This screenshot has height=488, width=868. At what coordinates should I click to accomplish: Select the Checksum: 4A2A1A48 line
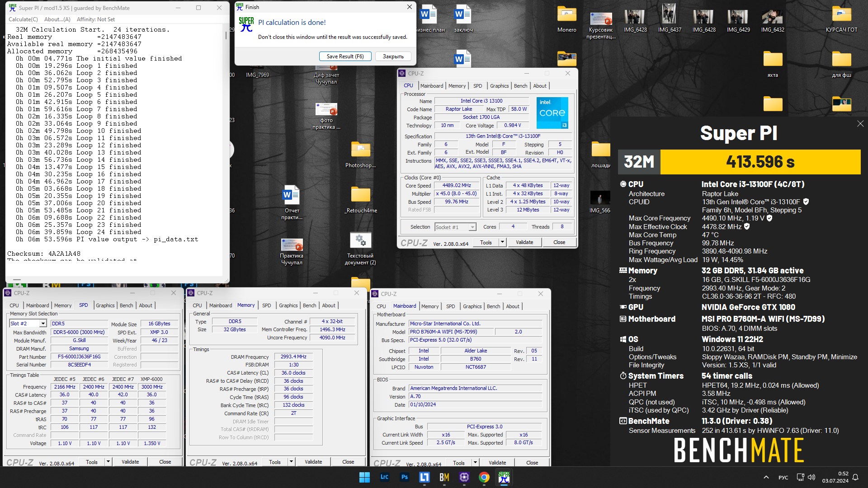coord(44,253)
